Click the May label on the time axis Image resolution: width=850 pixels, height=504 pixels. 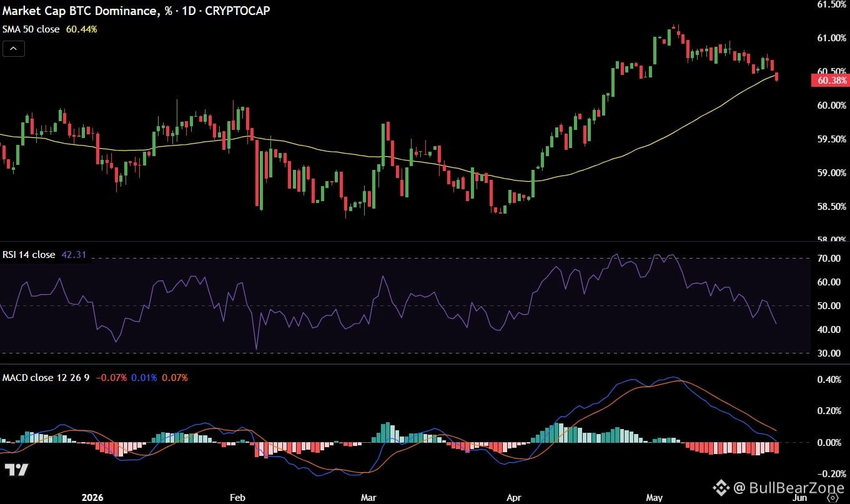pos(654,498)
